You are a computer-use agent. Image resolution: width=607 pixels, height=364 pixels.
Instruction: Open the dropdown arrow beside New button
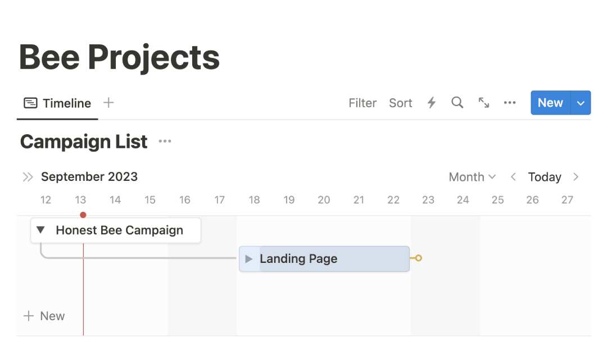click(x=581, y=103)
